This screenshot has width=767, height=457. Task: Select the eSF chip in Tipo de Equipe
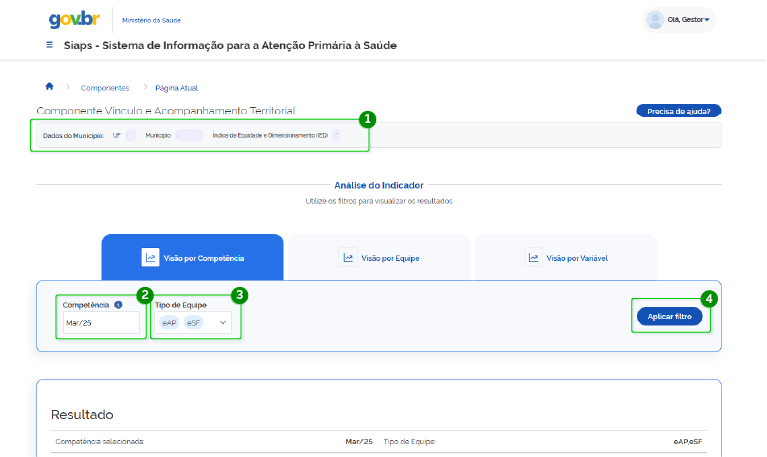[x=193, y=323]
